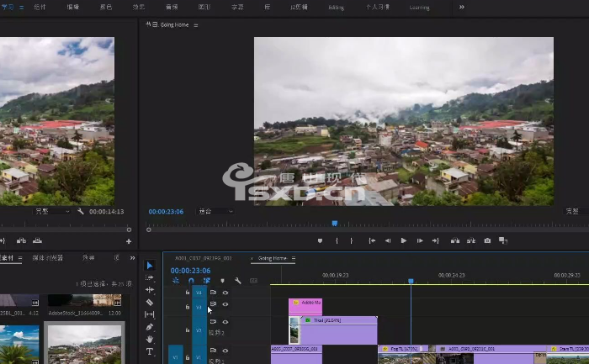The width and height of the screenshot is (589, 364).
Task: Open Going Home program panel menu
Action: [196, 25]
